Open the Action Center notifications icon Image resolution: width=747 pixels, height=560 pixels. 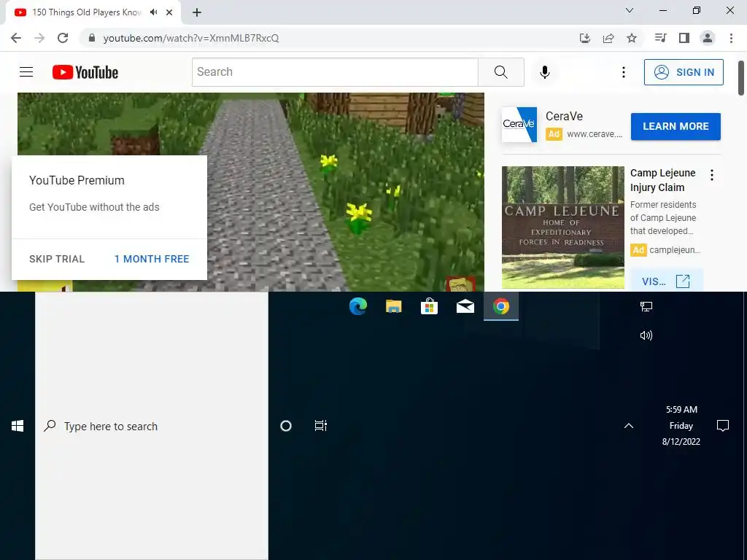(x=723, y=426)
